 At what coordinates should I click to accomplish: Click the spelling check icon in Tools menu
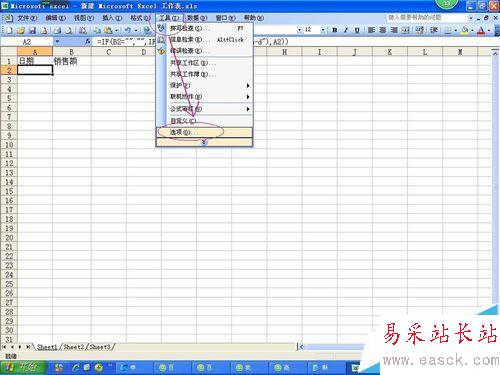tap(161, 28)
